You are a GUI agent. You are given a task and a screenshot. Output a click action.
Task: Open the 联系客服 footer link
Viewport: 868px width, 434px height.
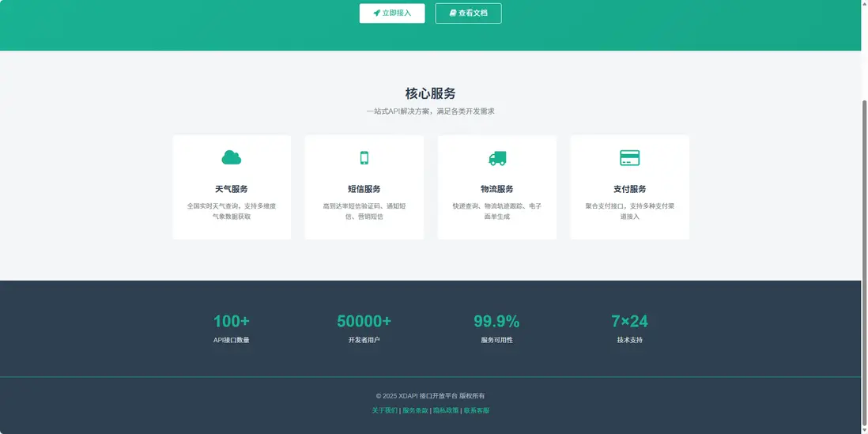click(x=477, y=411)
